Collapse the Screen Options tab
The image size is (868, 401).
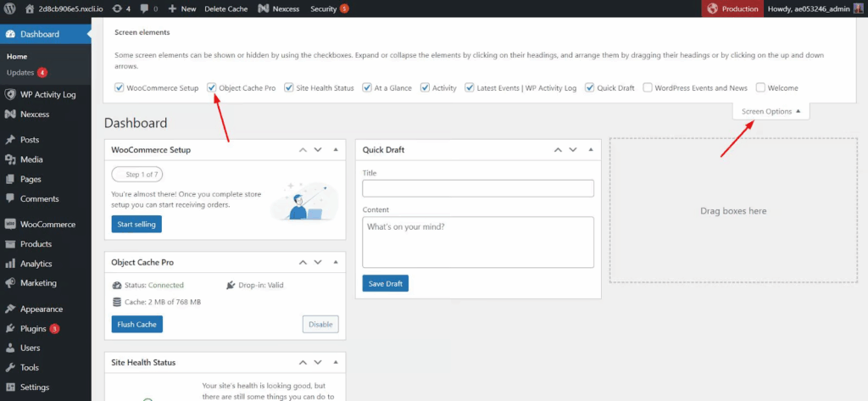pos(771,111)
